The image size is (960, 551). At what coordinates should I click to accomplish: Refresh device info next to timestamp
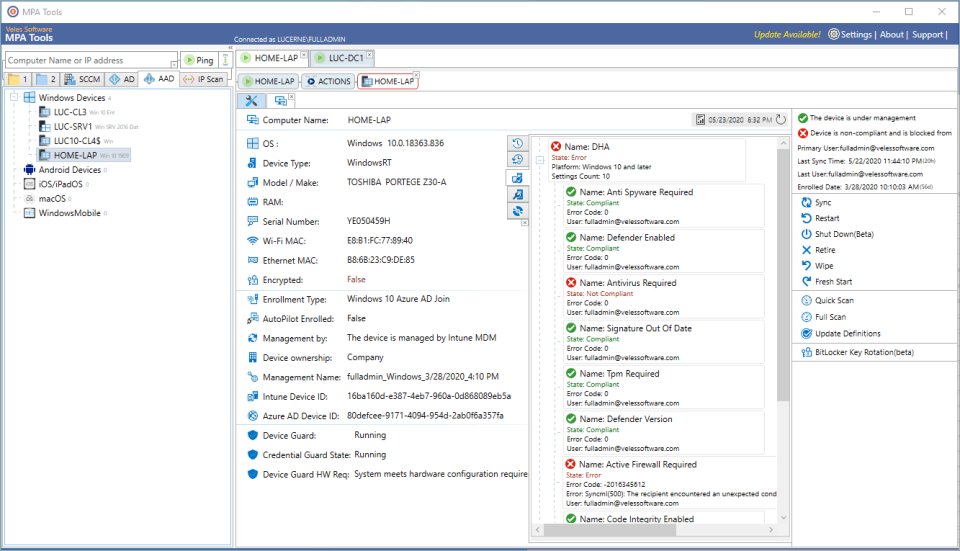coord(781,120)
